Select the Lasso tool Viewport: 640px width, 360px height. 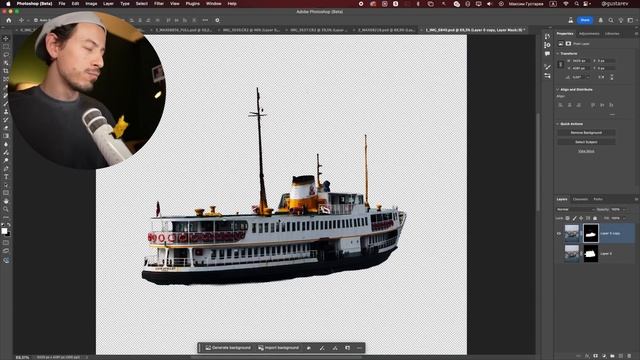tap(6, 55)
